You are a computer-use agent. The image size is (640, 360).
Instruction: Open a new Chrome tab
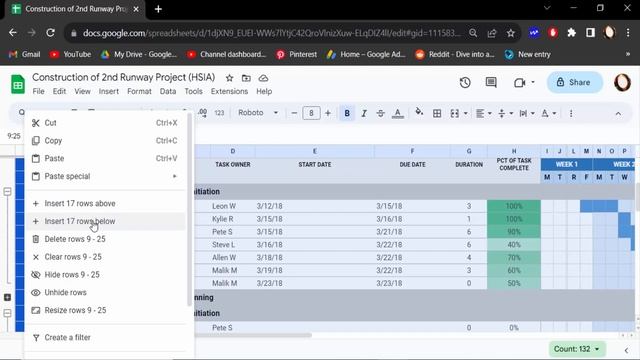pyautogui.click(x=158, y=9)
